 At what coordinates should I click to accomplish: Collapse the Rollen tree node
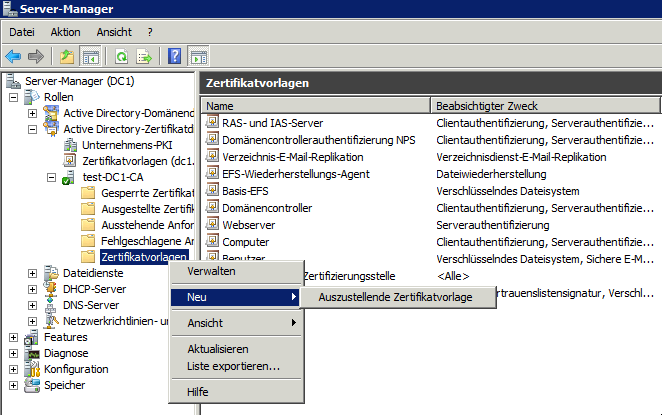14,97
